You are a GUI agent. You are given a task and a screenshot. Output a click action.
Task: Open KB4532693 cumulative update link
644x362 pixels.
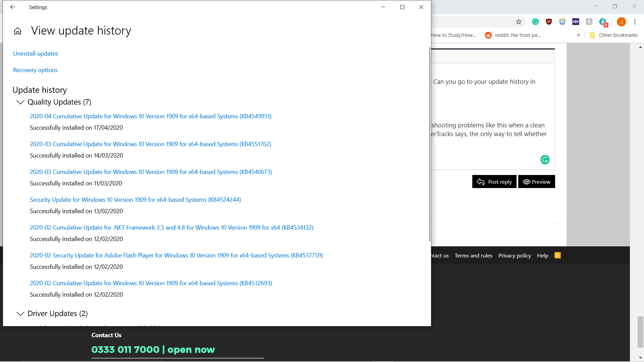(151, 283)
